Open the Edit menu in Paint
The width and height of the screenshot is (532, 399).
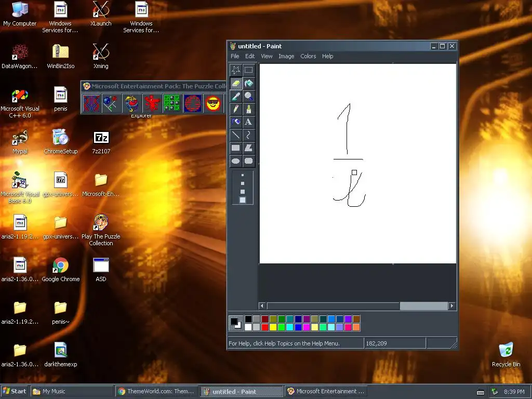(x=250, y=56)
